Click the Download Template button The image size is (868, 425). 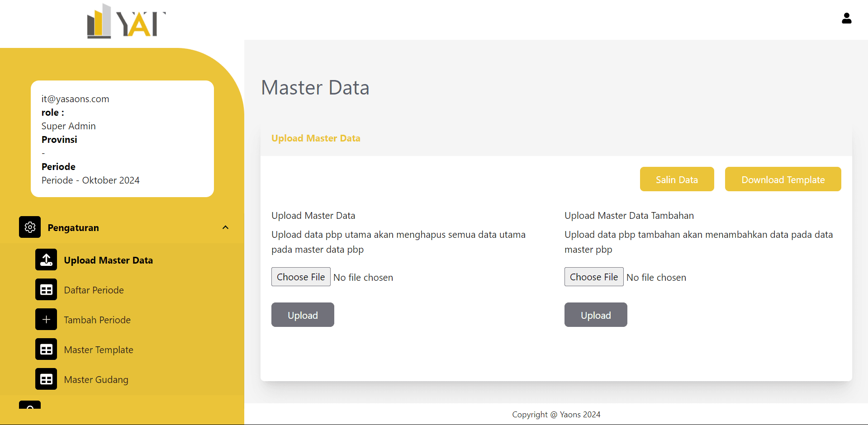click(783, 179)
